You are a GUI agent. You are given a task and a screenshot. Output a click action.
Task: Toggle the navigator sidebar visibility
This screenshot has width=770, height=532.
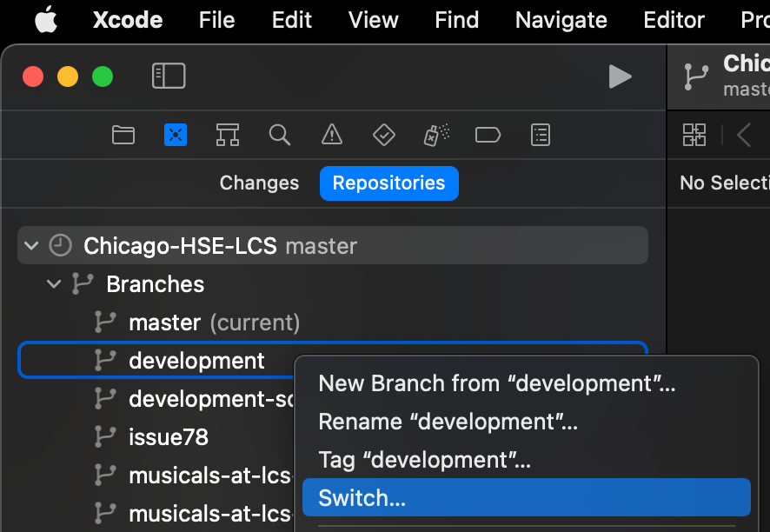(169, 76)
